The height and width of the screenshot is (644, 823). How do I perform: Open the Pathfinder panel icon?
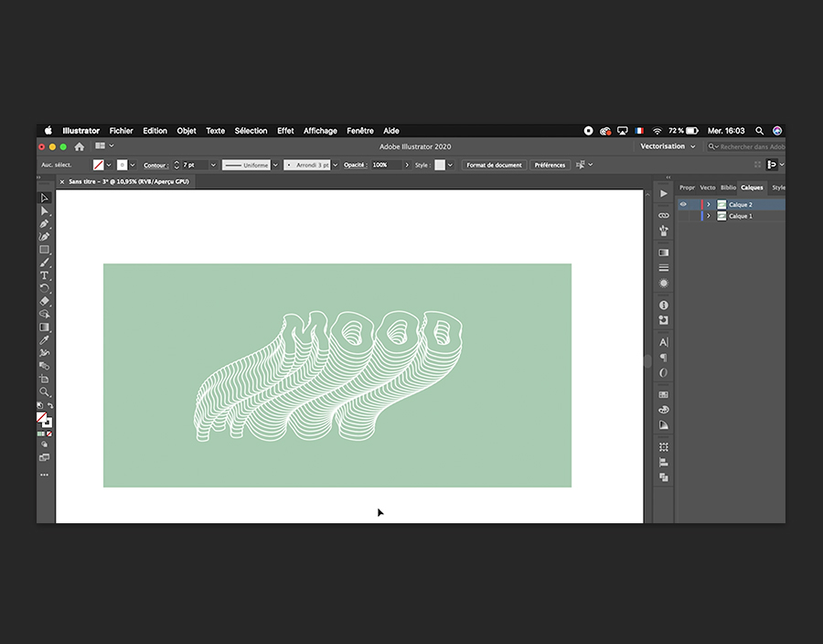click(x=664, y=478)
